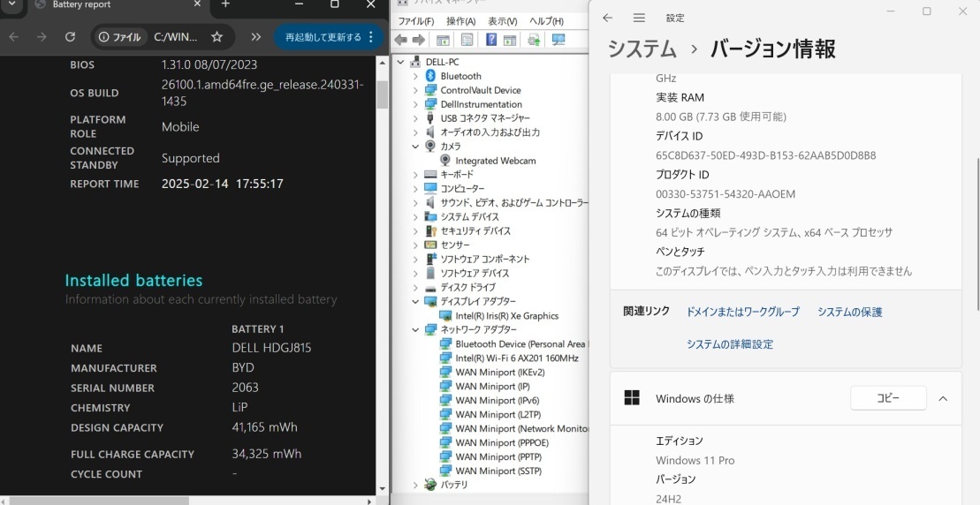Expand the Bluetooth node
The height and width of the screenshot is (505, 980).
click(x=415, y=76)
